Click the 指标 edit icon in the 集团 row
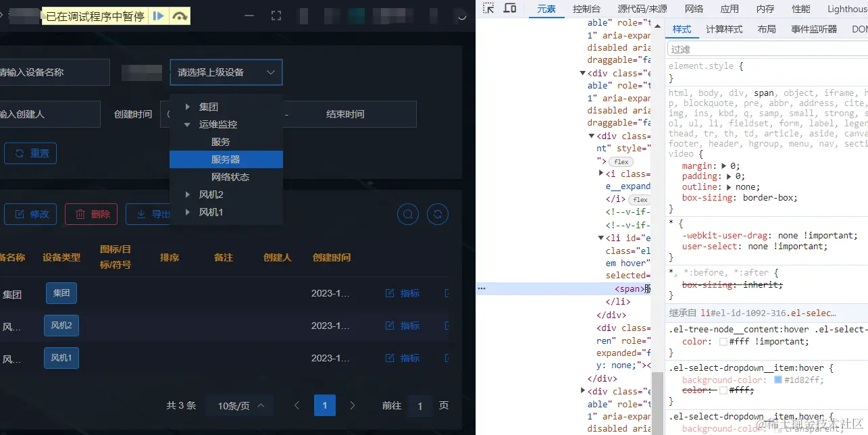 [390, 293]
